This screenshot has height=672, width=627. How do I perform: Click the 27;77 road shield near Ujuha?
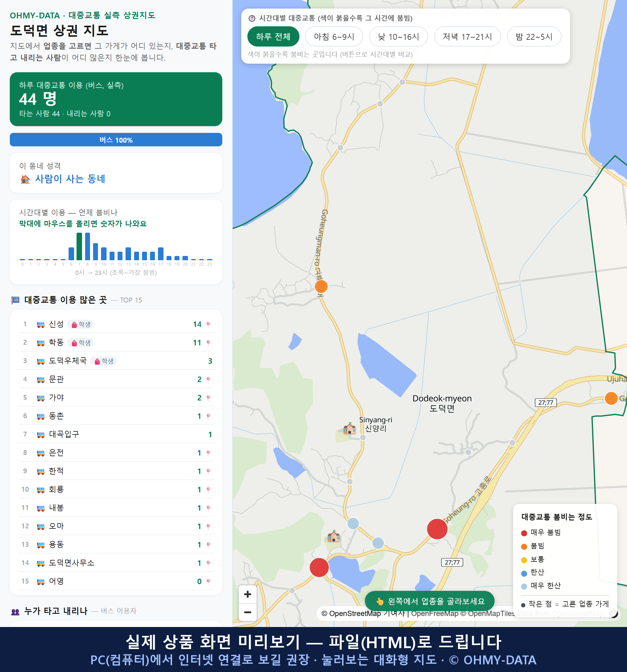[x=546, y=403]
